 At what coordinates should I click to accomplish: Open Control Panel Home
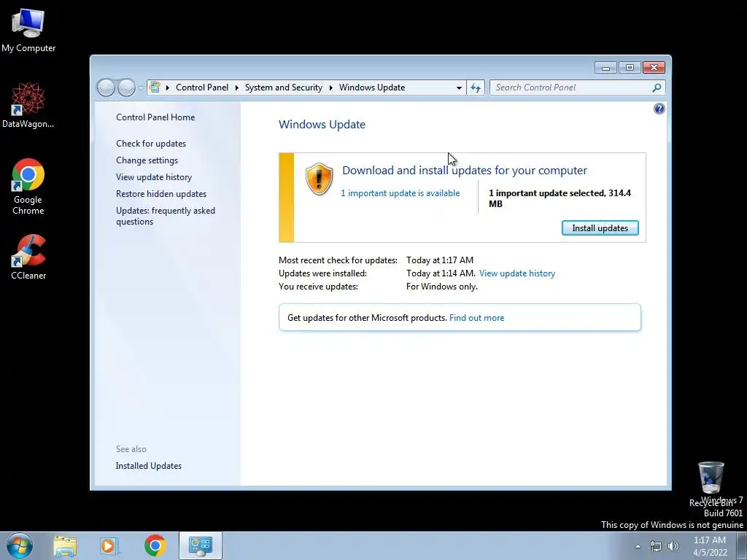pyautogui.click(x=155, y=117)
